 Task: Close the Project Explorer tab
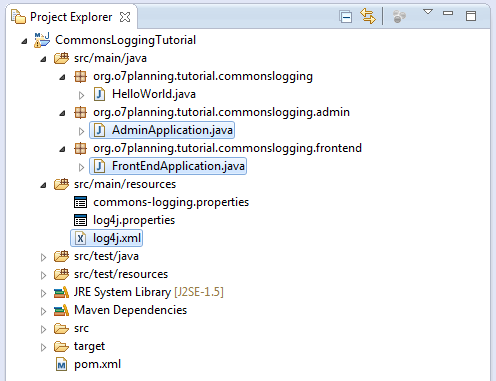click(x=125, y=17)
